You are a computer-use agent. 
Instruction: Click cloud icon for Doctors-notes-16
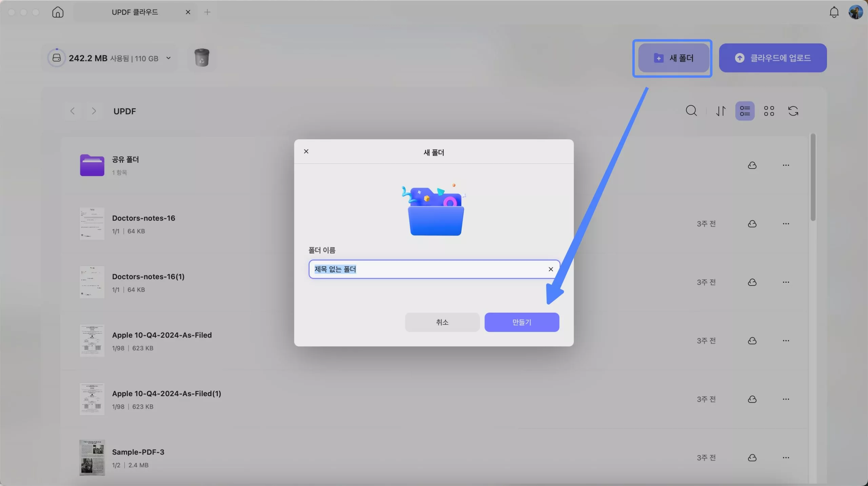[x=752, y=224]
